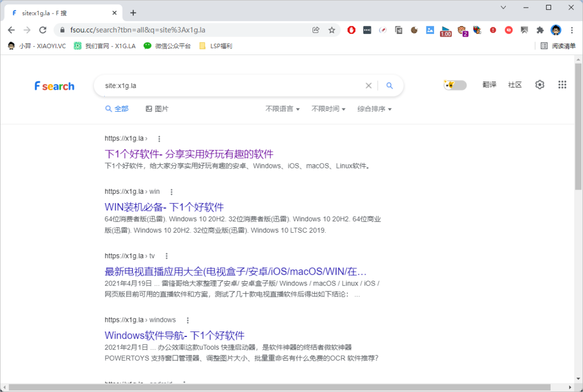Open the Windows软件导航 result link
The image size is (583, 392).
point(174,335)
